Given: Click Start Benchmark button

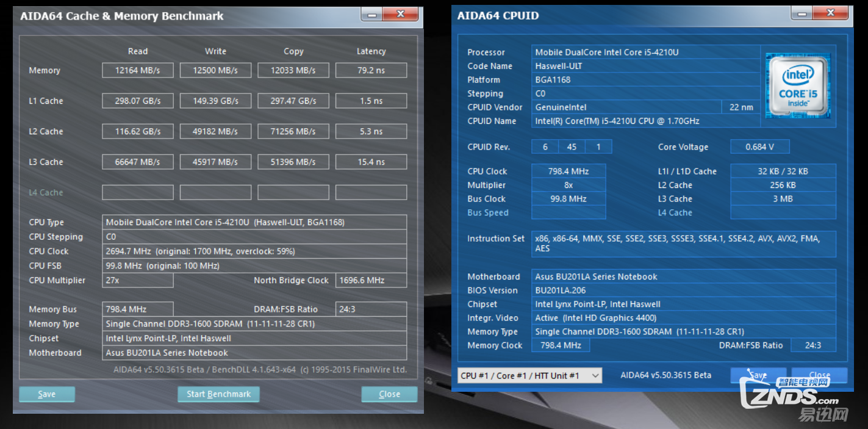Looking at the screenshot, I should pyautogui.click(x=218, y=394).
